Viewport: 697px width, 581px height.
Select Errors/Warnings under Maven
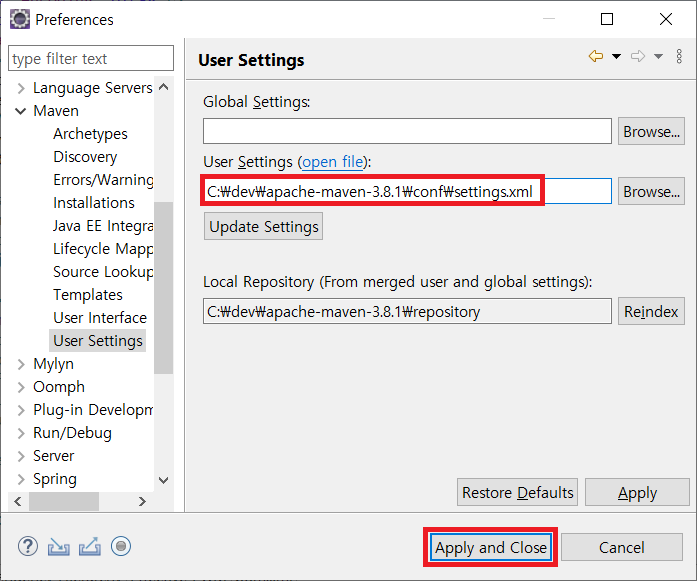pos(103,180)
